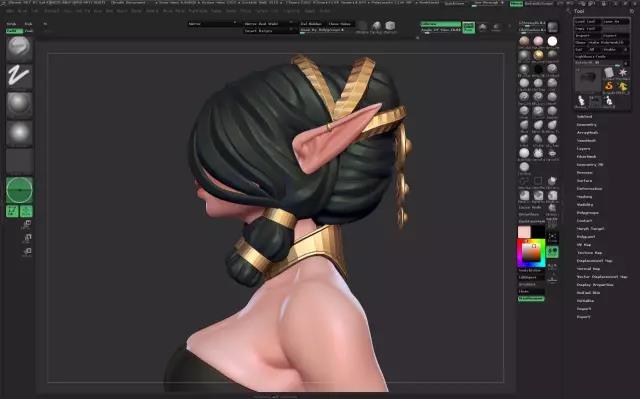Choose the gray cylinder tool thumbnail
Viewport: 640px width, 399px height.
click(609, 73)
